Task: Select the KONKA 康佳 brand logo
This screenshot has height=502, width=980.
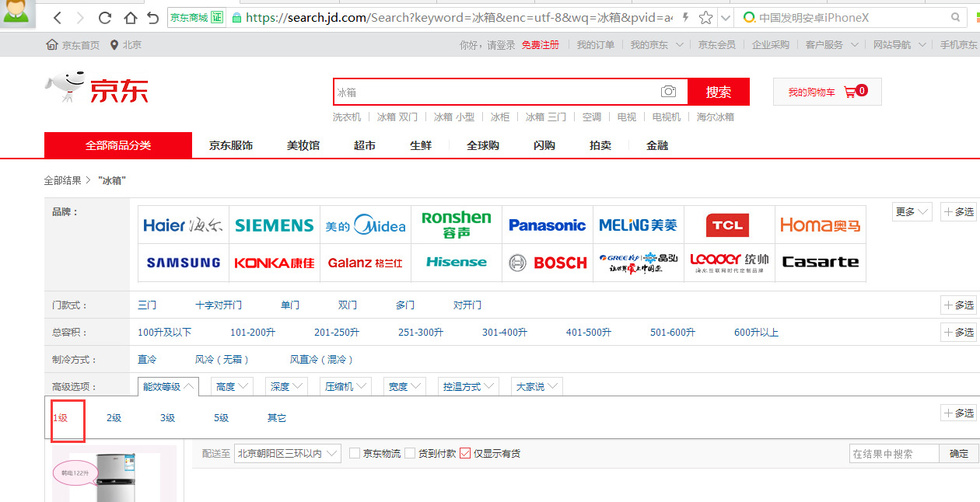Action: tap(274, 263)
